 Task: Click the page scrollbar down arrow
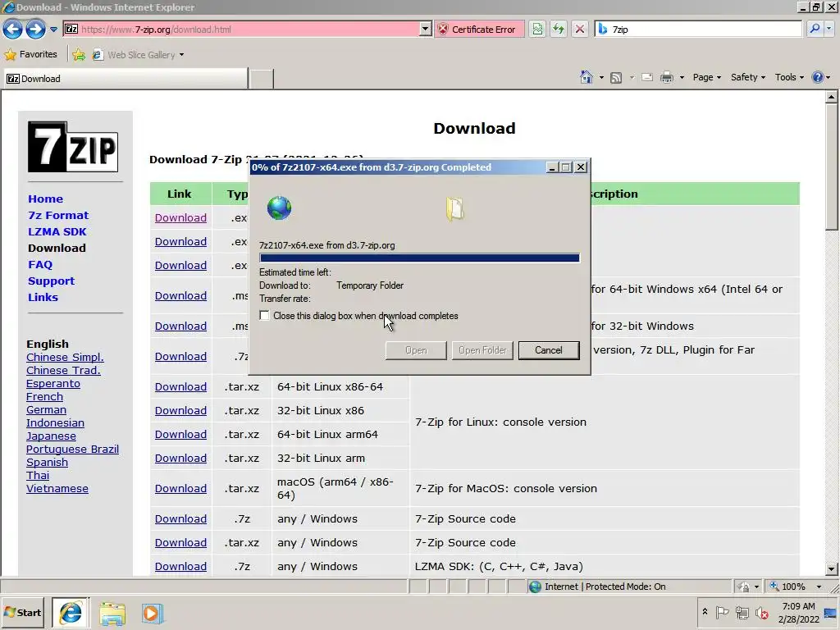point(832,569)
